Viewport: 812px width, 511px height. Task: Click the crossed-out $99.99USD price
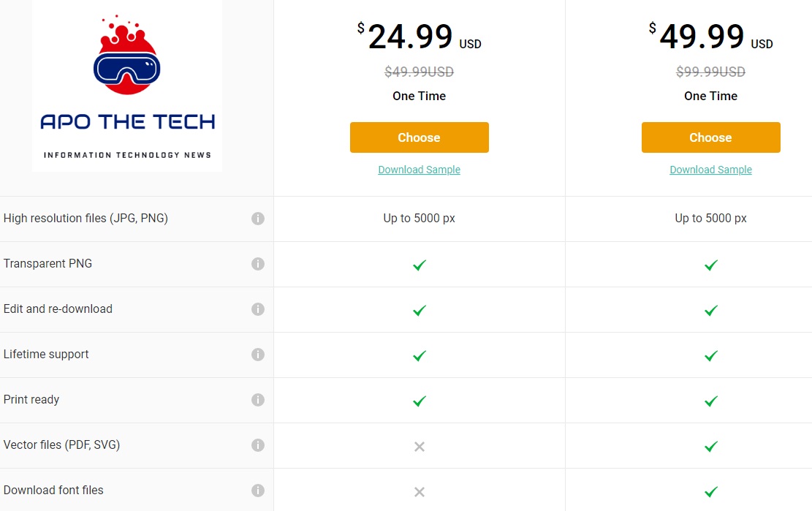(710, 72)
